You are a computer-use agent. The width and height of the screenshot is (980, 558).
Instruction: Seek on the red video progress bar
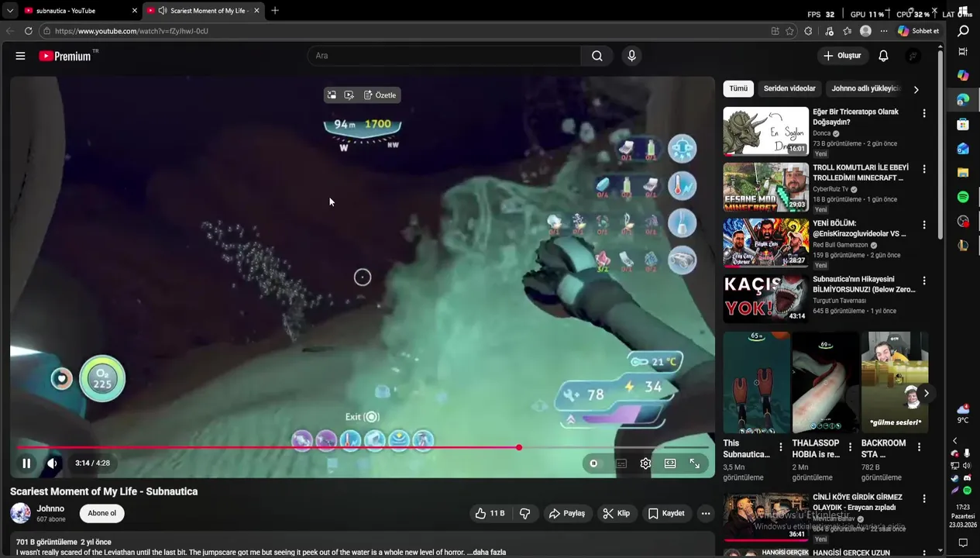[x=363, y=447]
